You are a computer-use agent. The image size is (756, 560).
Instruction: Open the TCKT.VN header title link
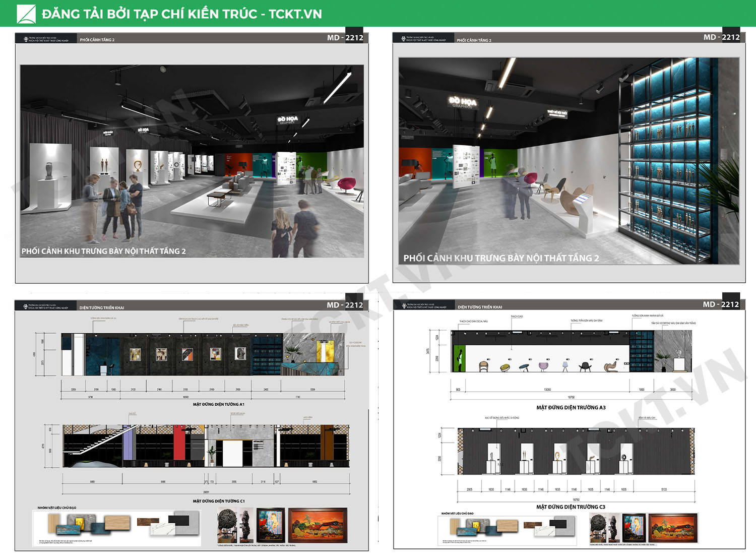pos(181,14)
